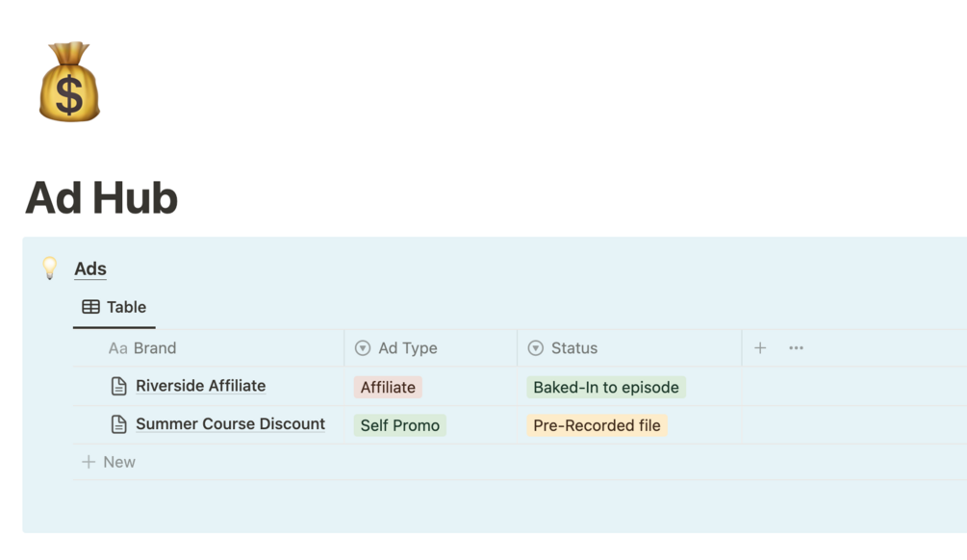Click the money bag page icon
Image resolution: width=967 pixels, height=560 pixels.
69,82
